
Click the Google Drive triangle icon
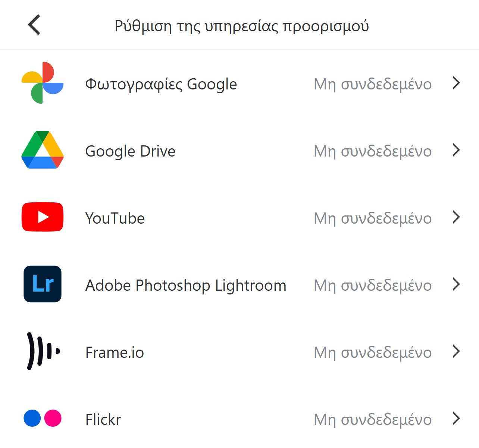[x=43, y=150]
